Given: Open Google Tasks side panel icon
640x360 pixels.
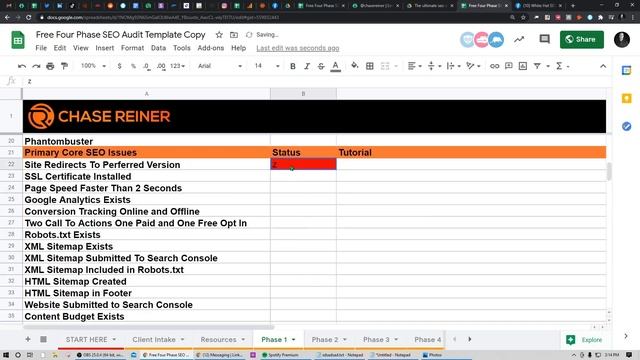Looking at the screenshot, I should [627, 127].
